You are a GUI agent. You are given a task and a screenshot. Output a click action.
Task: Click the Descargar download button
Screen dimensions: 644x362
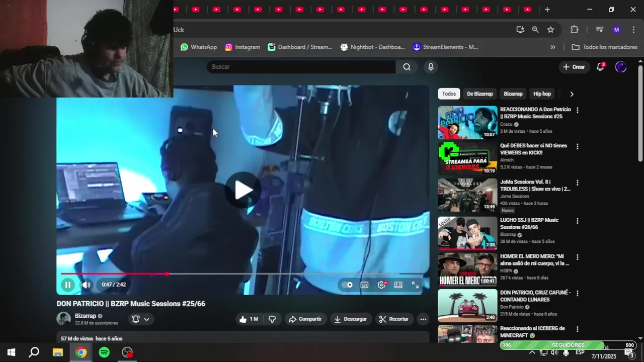pyautogui.click(x=351, y=319)
